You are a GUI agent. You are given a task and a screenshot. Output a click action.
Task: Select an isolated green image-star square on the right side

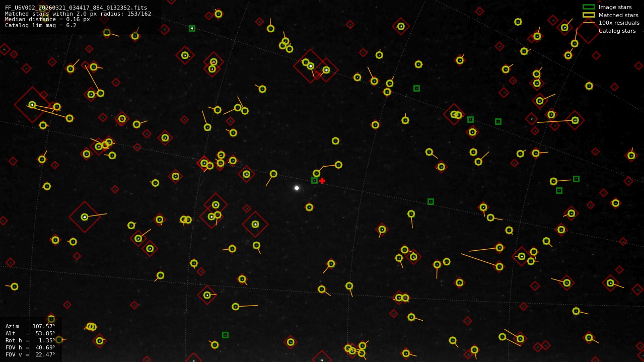click(576, 178)
